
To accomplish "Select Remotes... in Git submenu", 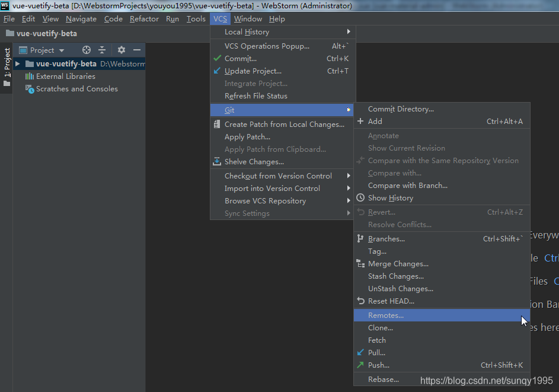I will point(442,315).
